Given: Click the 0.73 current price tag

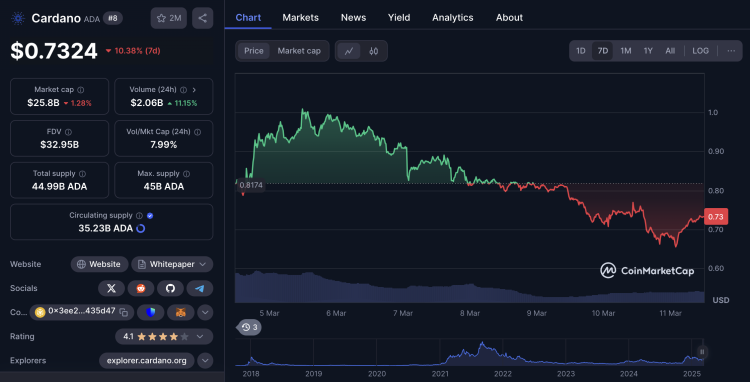Looking at the screenshot, I should coord(716,217).
